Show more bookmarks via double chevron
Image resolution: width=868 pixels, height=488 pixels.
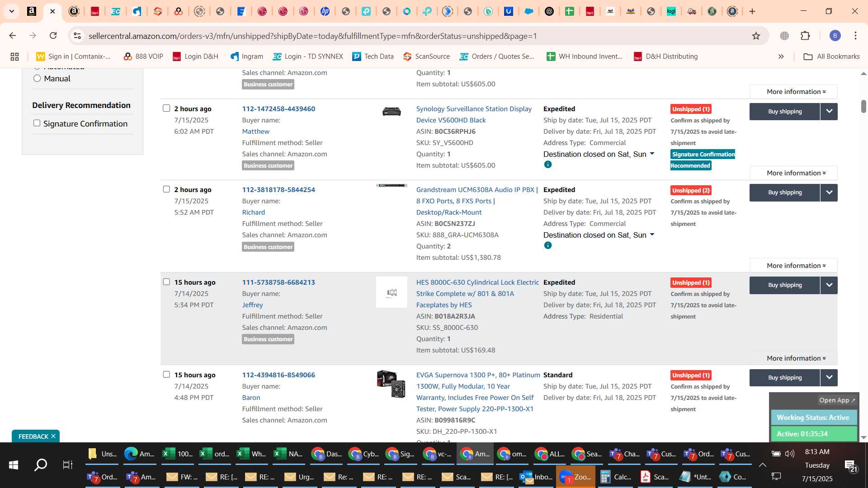[781, 56]
